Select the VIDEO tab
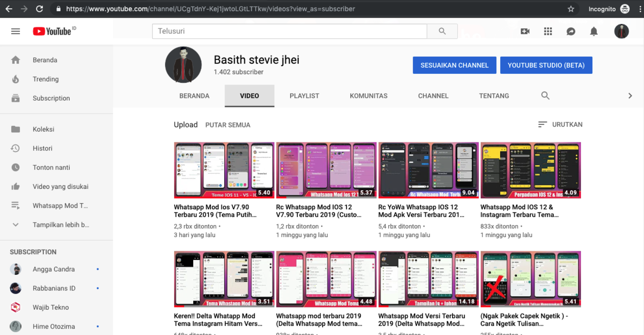The image size is (644, 335). click(249, 96)
